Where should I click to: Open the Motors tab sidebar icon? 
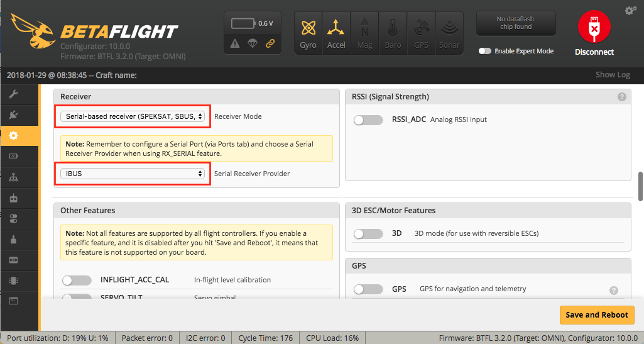(14, 240)
